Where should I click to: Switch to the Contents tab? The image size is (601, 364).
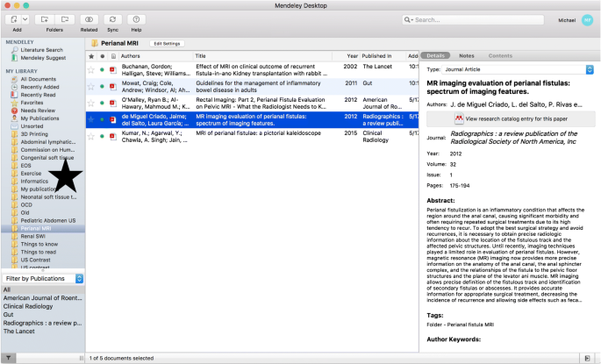(x=500, y=56)
